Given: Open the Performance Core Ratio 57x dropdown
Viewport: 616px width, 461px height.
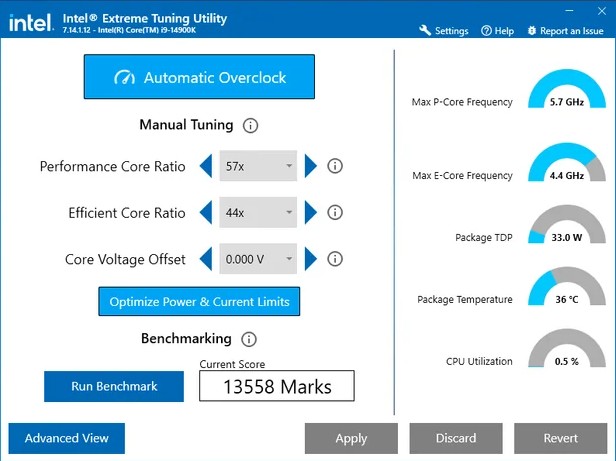Looking at the screenshot, I should (258, 166).
